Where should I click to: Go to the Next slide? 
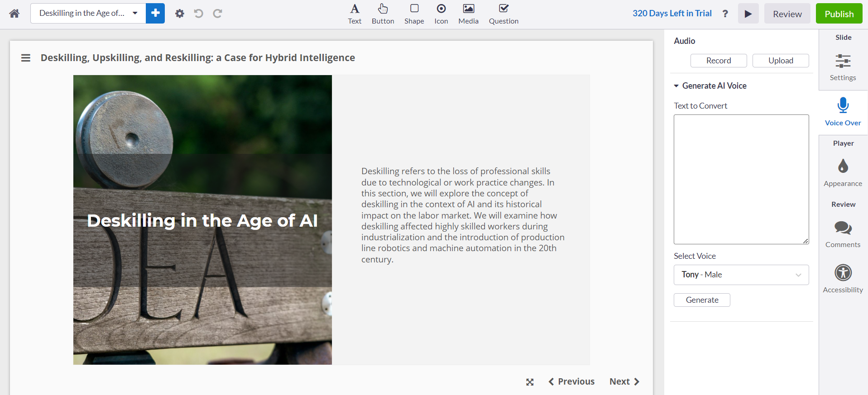coord(624,381)
